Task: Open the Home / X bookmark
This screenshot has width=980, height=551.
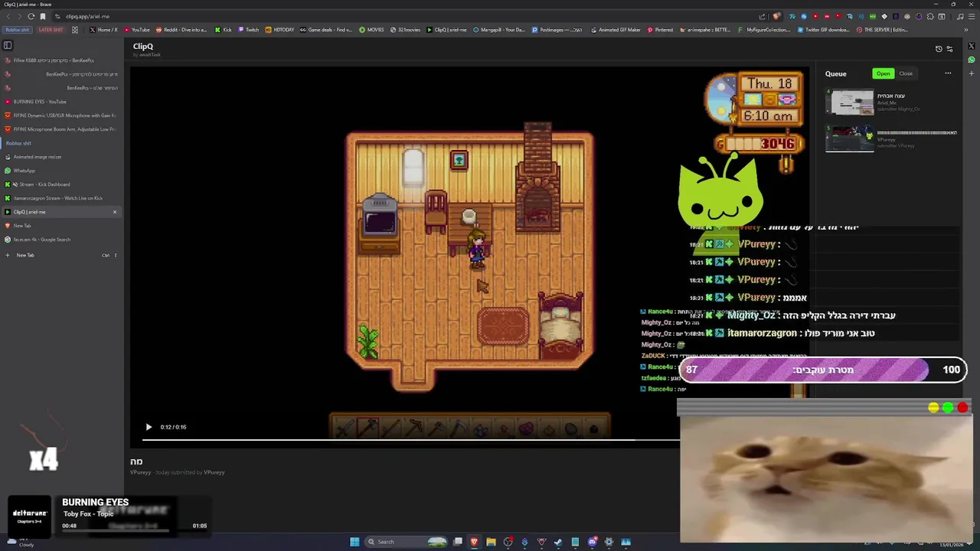Action: pos(103,30)
